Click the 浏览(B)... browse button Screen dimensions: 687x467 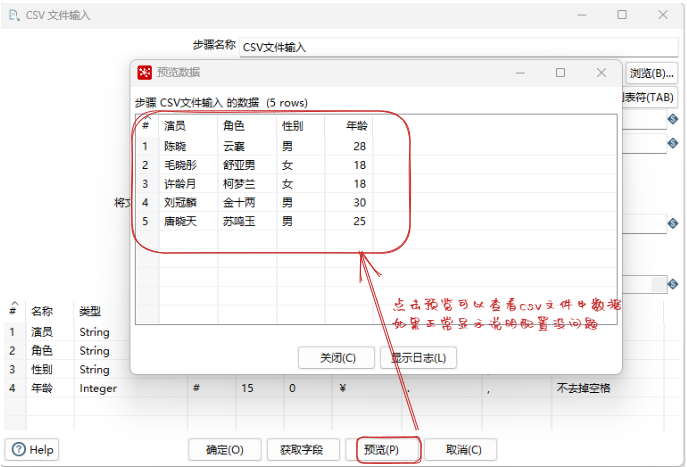(x=652, y=73)
